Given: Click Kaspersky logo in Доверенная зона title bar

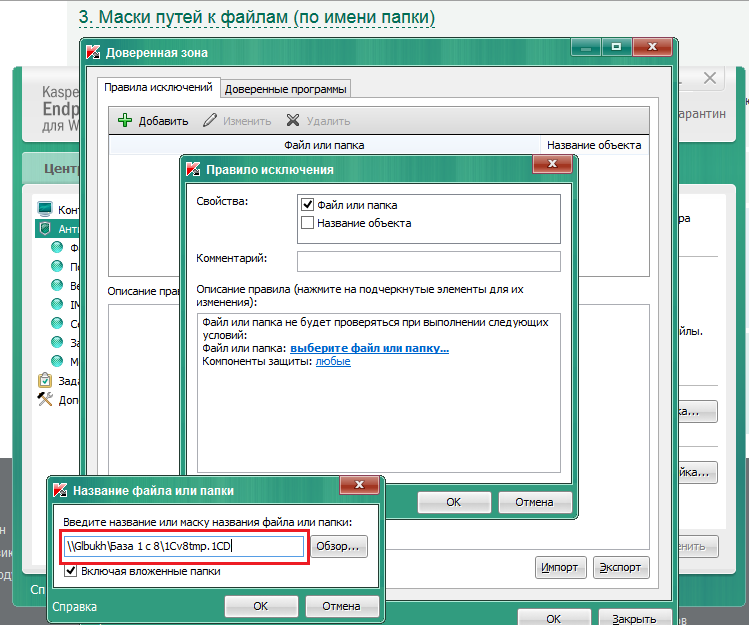Looking at the screenshot, I should pos(93,52).
